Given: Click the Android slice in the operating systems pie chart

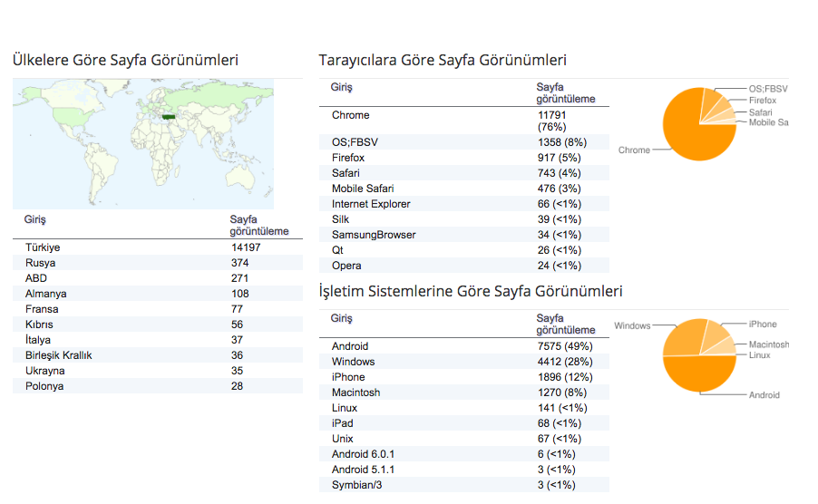Looking at the screenshot, I should tap(699, 373).
